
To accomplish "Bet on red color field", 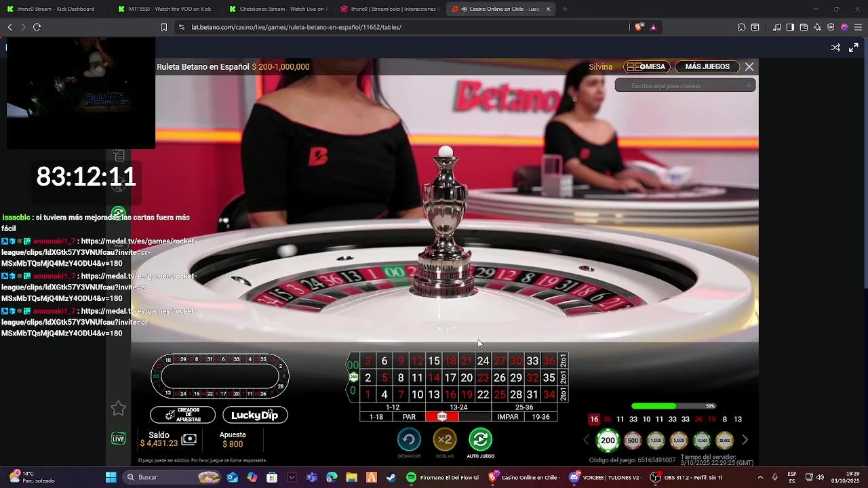I will [442, 417].
